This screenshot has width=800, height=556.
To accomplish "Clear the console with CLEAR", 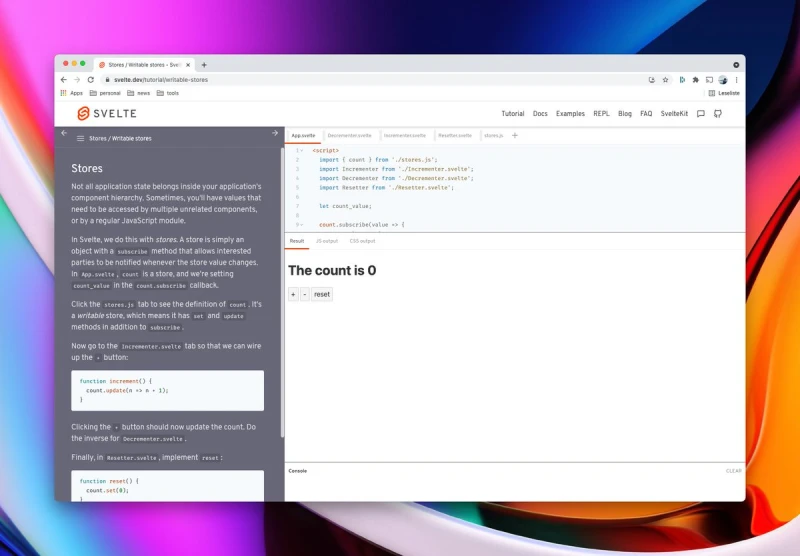I will coord(733,470).
